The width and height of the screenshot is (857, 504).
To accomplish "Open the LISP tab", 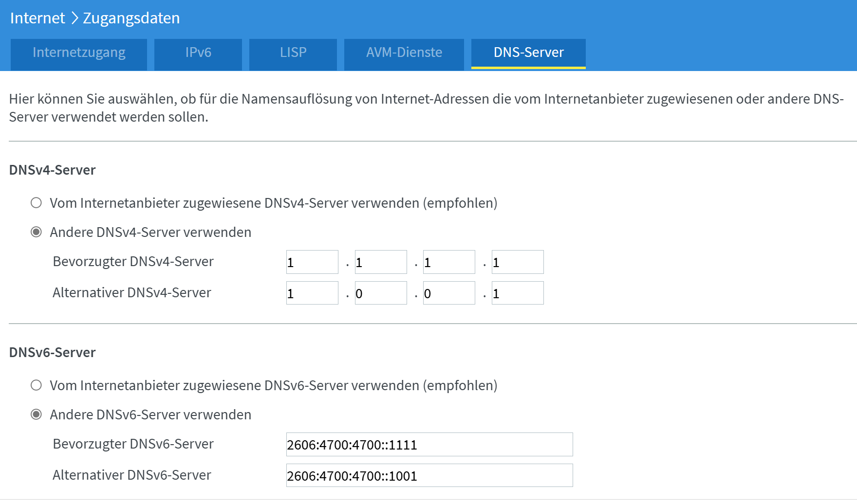I will pyautogui.click(x=293, y=53).
